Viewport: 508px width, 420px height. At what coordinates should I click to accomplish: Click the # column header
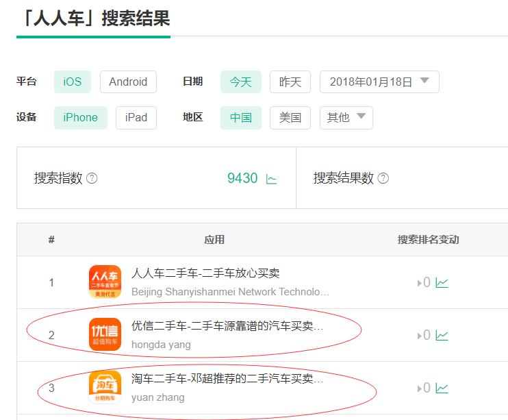(51, 240)
